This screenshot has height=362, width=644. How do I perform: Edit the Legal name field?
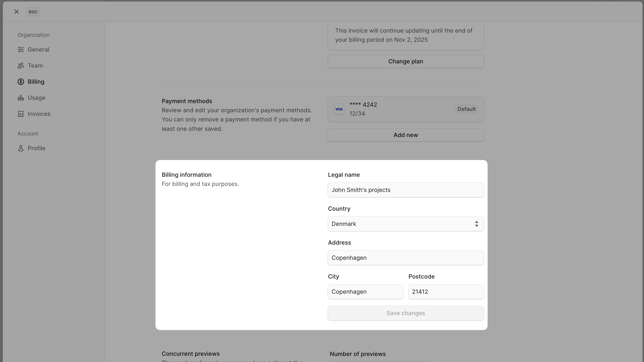click(x=405, y=190)
